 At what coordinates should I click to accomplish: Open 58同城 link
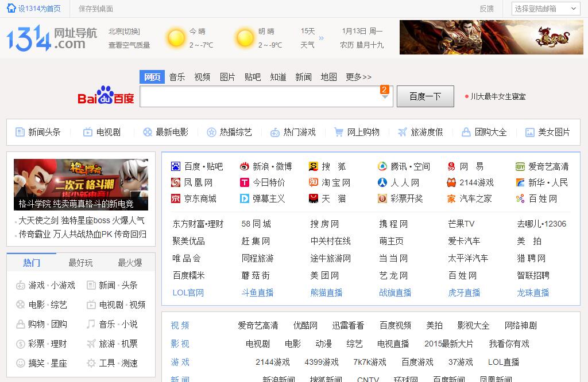[x=256, y=224]
